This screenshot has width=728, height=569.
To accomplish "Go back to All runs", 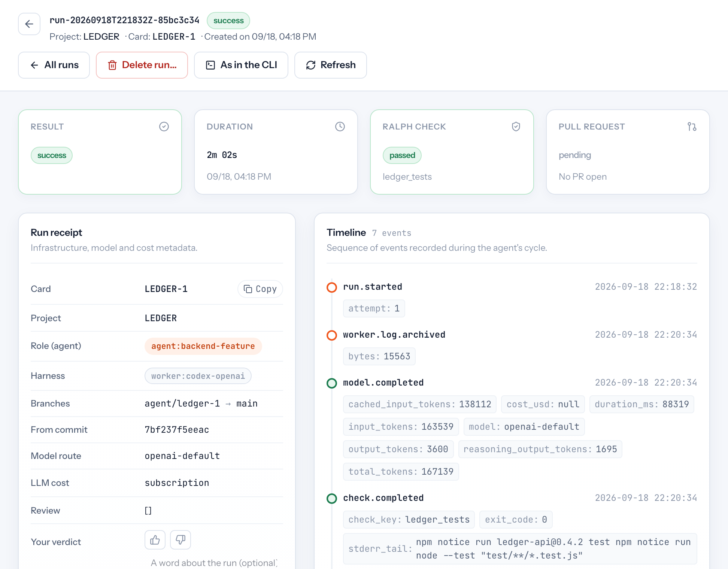I will [54, 65].
